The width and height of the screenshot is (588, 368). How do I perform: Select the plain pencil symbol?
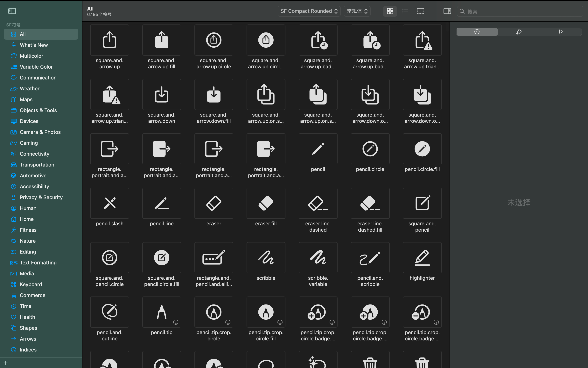point(318,149)
